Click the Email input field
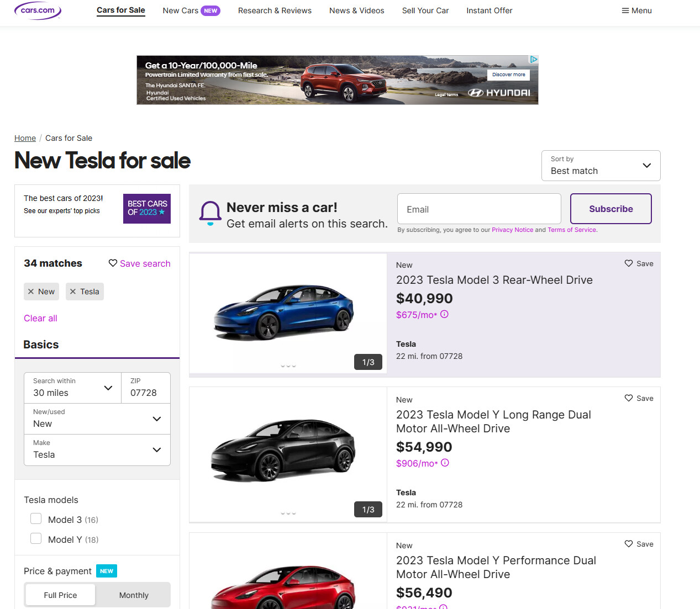The image size is (700, 609). (x=479, y=209)
